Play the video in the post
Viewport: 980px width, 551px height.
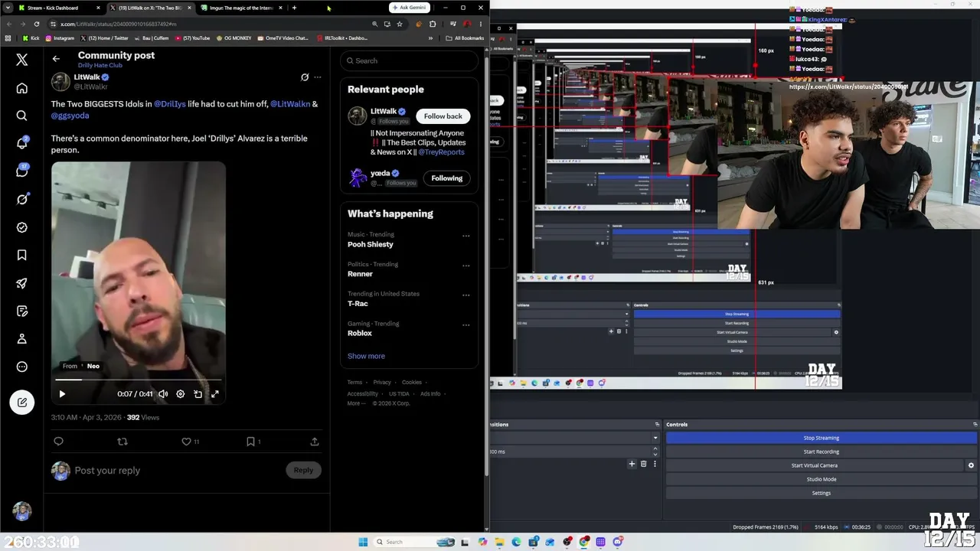click(x=62, y=394)
